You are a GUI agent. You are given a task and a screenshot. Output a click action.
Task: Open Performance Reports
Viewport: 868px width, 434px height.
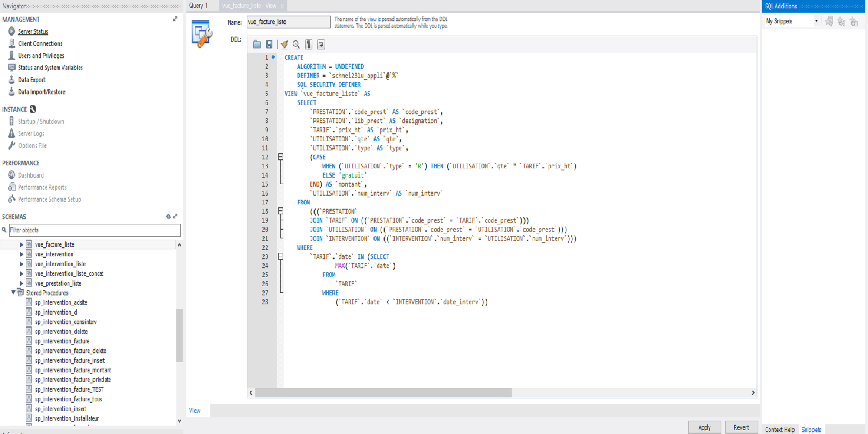tap(43, 187)
